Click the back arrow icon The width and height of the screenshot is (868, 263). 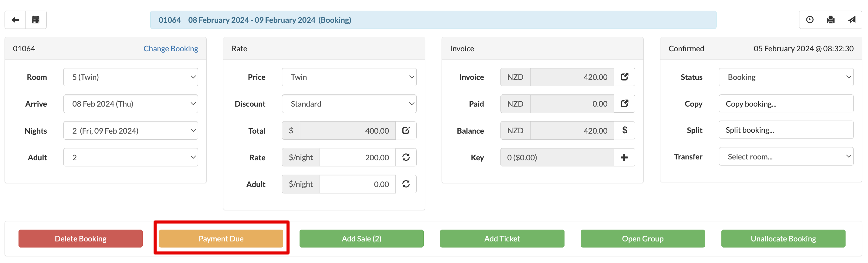click(x=15, y=20)
